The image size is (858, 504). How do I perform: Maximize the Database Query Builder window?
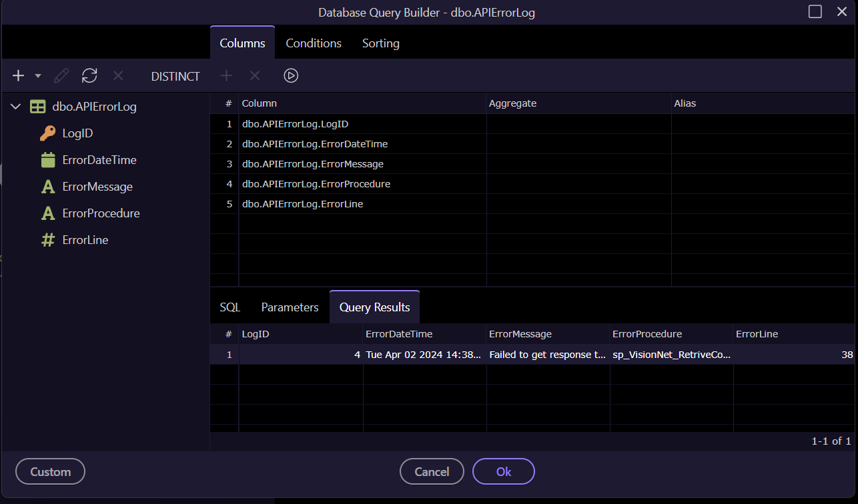[x=815, y=12]
